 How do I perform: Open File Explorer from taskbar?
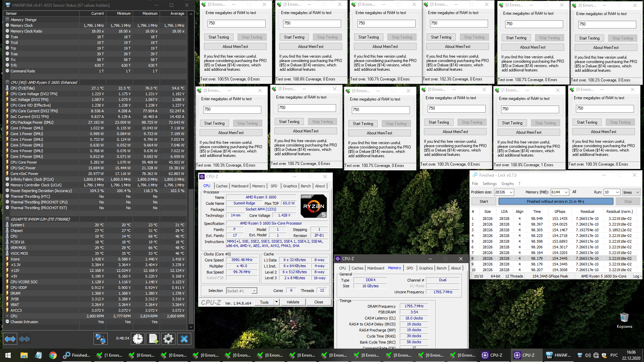click(24, 355)
